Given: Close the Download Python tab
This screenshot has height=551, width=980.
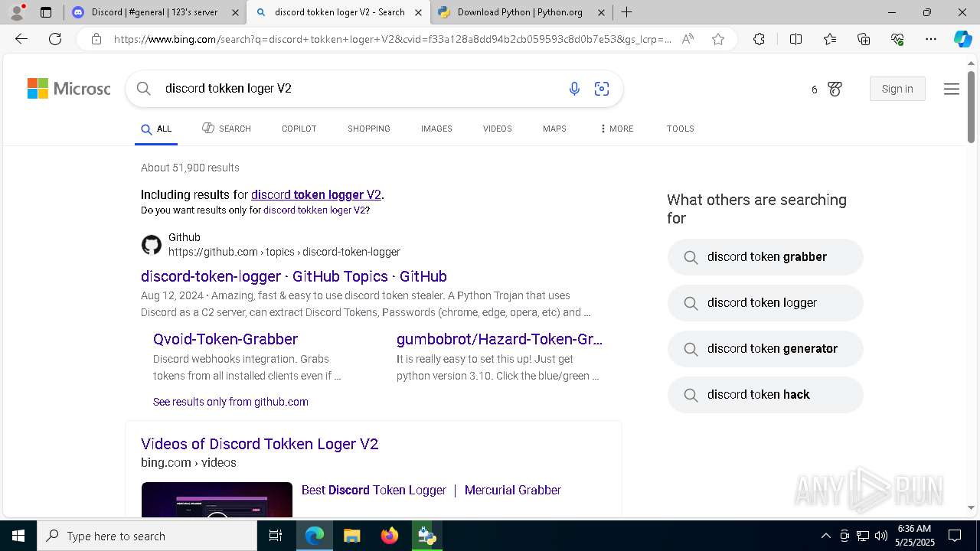Looking at the screenshot, I should (x=601, y=12).
